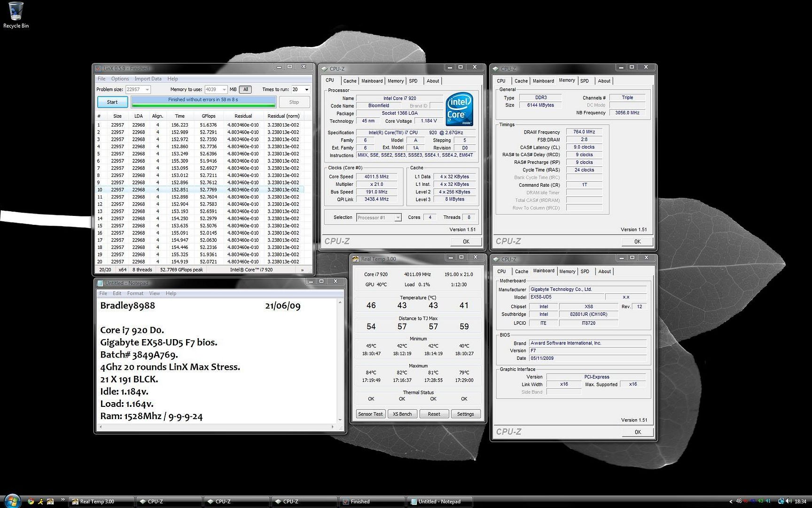The image size is (812, 508).
Task: Open the network tray icon
Action: point(781,501)
